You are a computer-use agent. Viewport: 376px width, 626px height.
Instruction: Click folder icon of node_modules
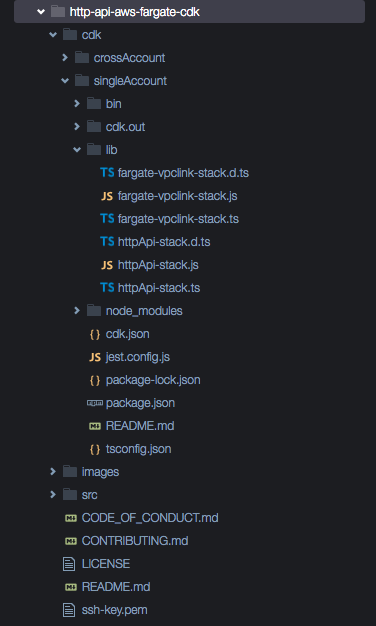click(94, 310)
